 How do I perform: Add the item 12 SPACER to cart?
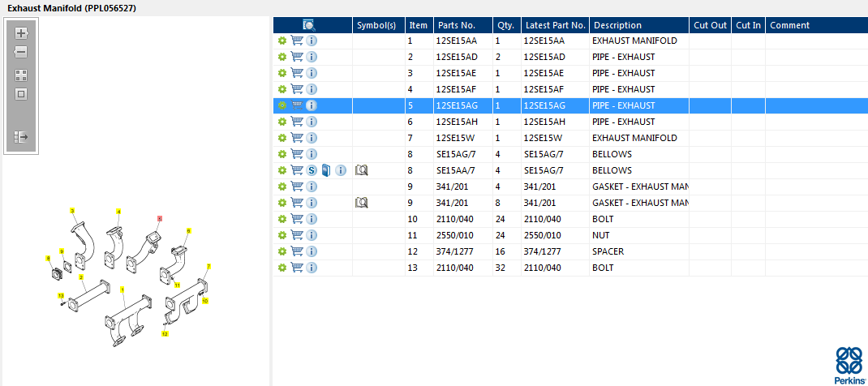coord(297,251)
